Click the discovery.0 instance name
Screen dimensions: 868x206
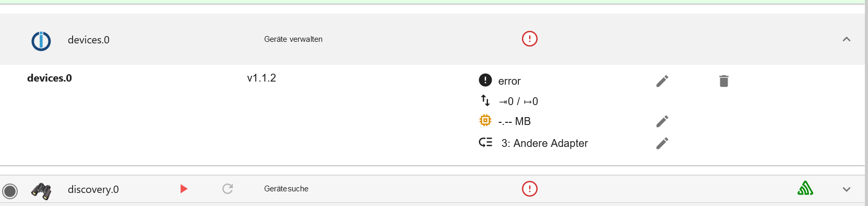tap(93, 189)
